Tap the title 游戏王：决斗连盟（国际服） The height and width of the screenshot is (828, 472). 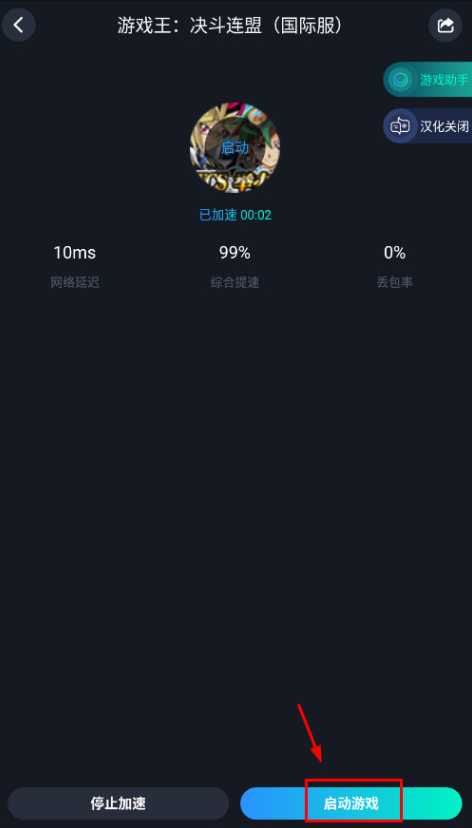230,25
